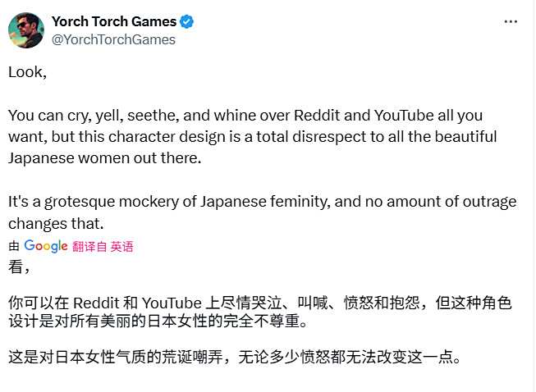Click the opening line "Look,"
Image resolution: width=536 pixels, height=392 pixels.
27,71
